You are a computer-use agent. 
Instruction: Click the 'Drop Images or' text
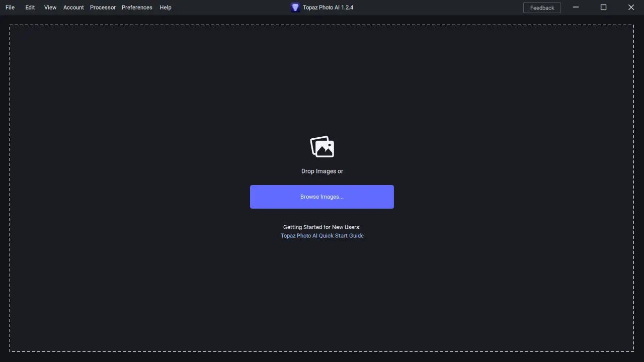pos(322,171)
